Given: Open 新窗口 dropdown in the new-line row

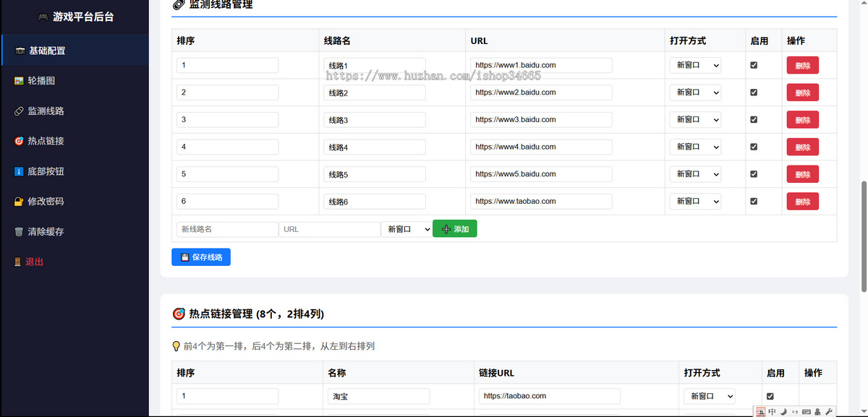Looking at the screenshot, I should pos(407,229).
